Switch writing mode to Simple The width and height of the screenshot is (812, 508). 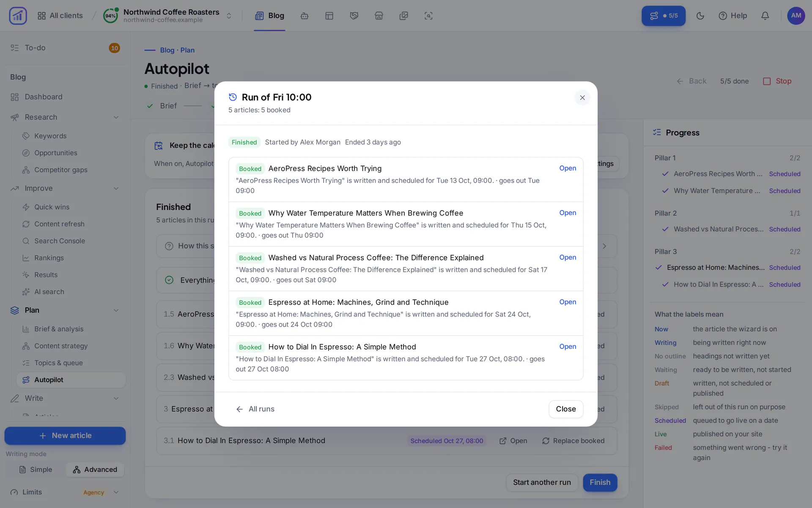pyautogui.click(x=36, y=469)
